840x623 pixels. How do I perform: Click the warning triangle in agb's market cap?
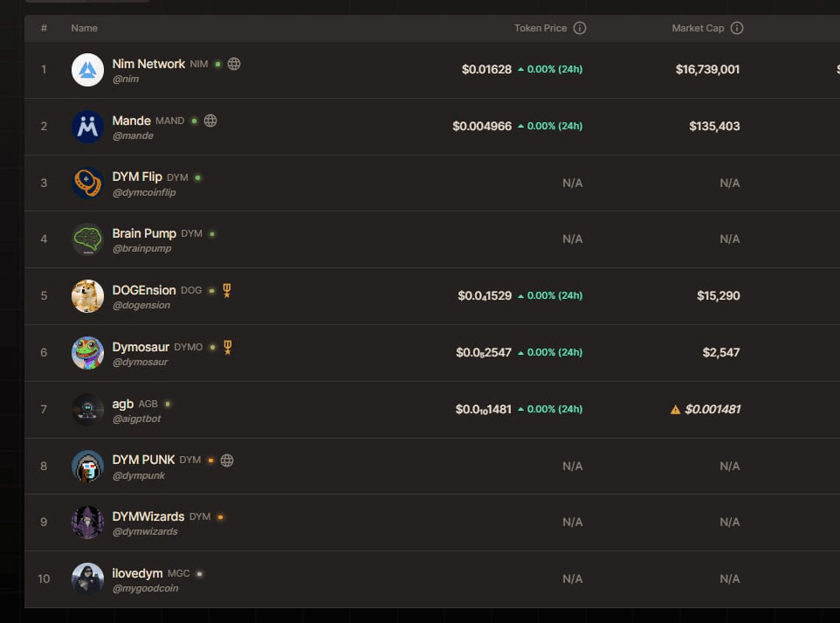point(675,409)
